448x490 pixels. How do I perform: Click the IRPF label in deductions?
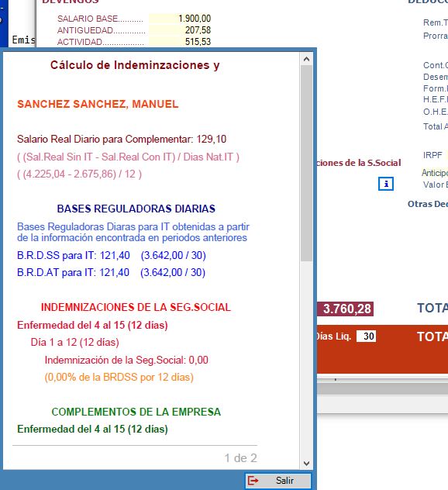[432, 155]
